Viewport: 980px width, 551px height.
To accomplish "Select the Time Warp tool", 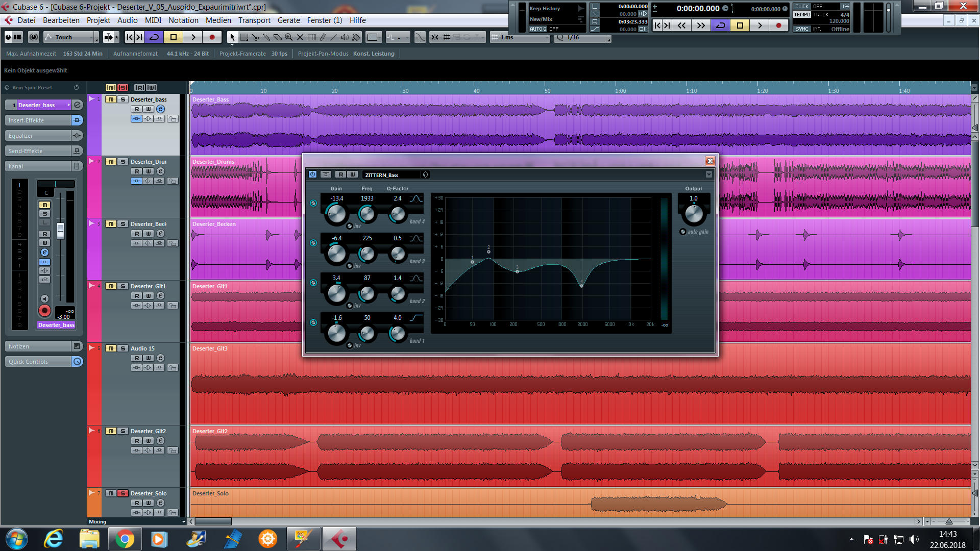I will pyautogui.click(x=311, y=37).
